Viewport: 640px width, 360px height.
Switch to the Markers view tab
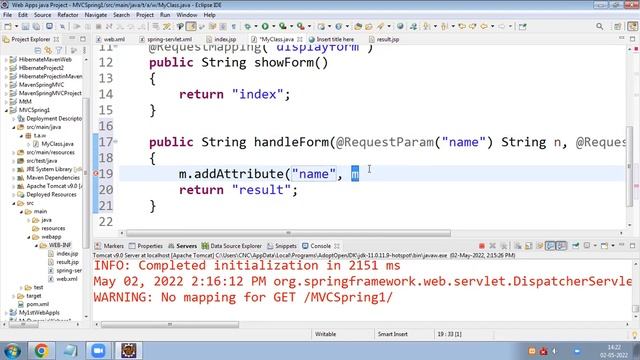click(109, 246)
